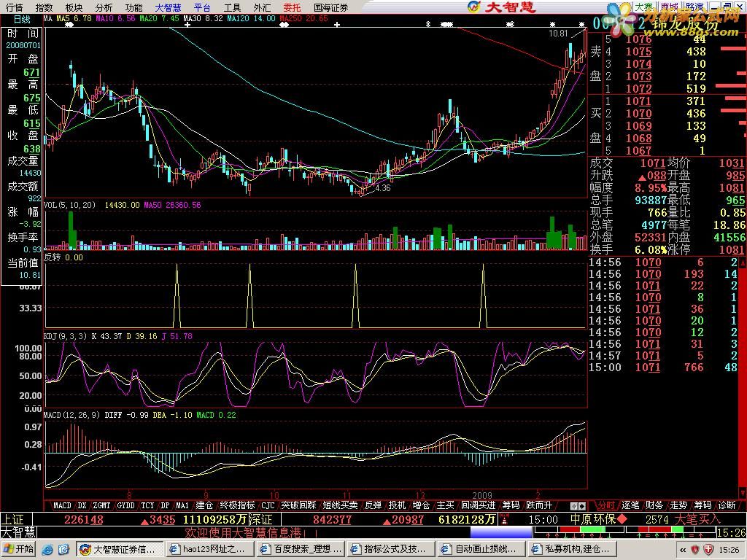Switch to the DX indicator tab
This screenshot has width=747, height=560.
pyautogui.click(x=82, y=505)
